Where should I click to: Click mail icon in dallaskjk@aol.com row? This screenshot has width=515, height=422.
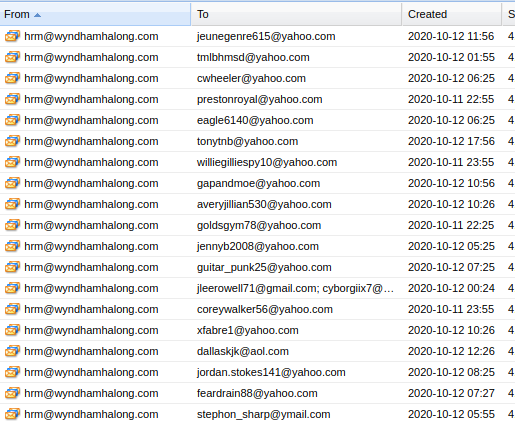coord(12,351)
